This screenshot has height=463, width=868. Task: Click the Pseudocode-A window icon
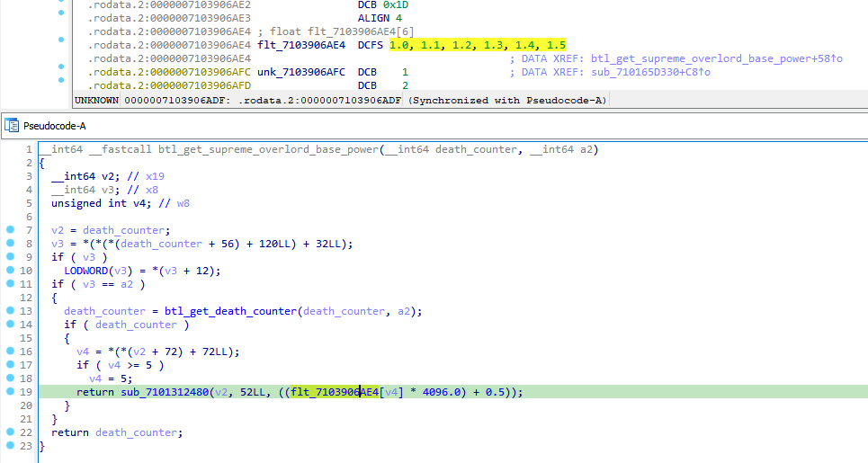tap(12, 126)
